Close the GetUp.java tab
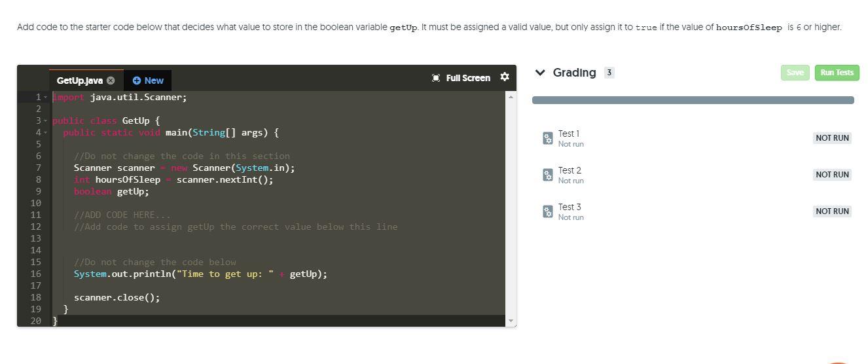Screen dimensions: 868x364 pos(111,81)
